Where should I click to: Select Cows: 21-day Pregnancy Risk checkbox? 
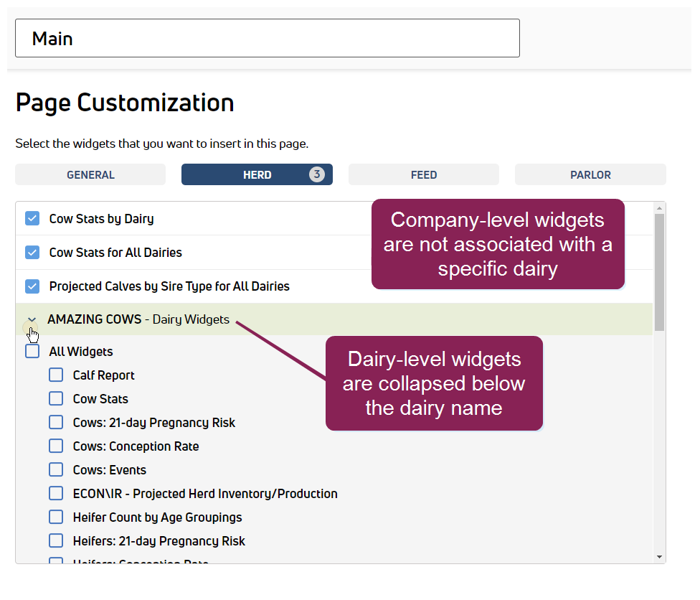56,423
